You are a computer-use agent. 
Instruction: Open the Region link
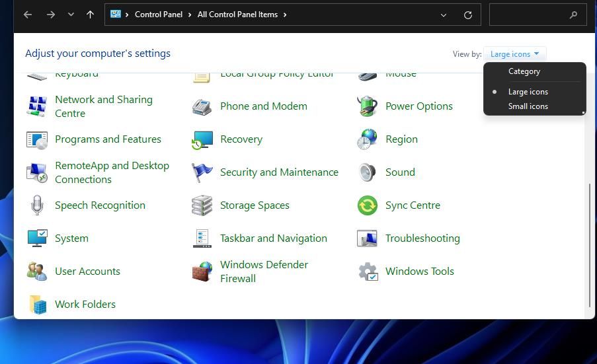pos(401,139)
